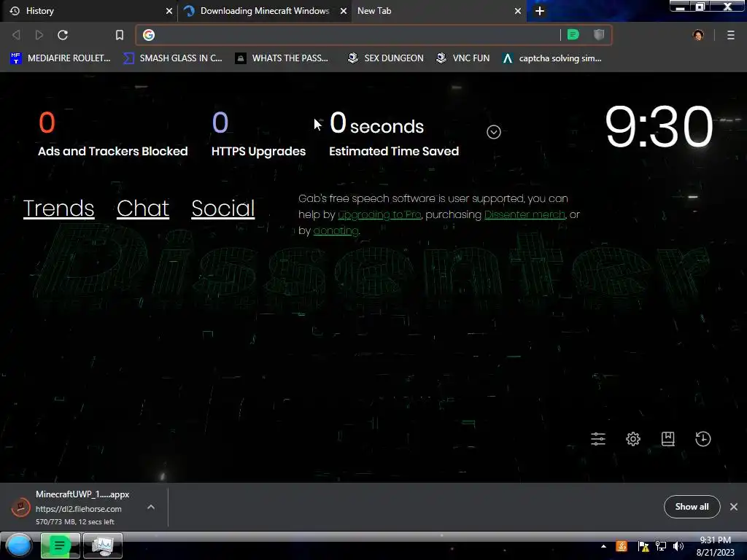
Task: Open Action Center flag tray icon
Action: point(643,546)
